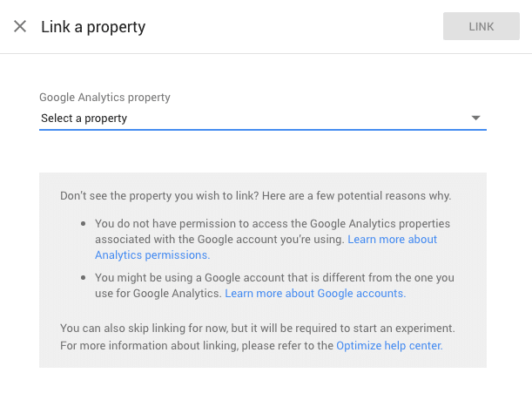Screen dimensions: 532x400
Task: Click the Link a property heading
Action: (93, 27)
